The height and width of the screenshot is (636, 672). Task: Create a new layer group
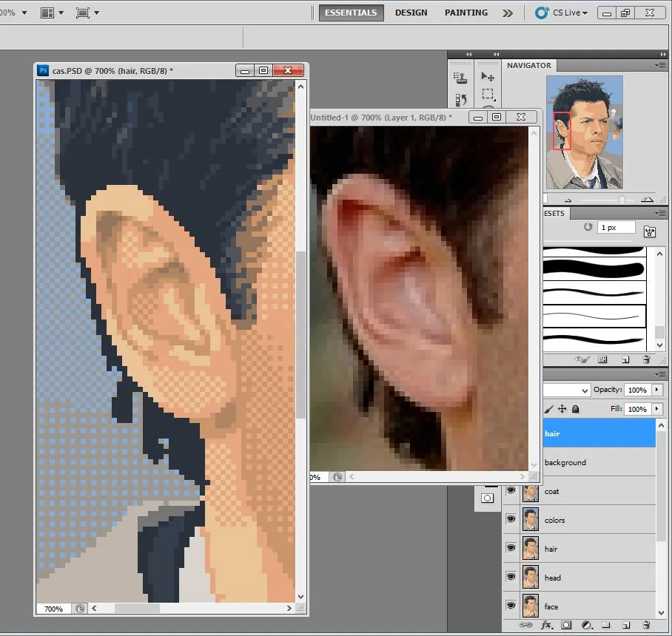605,625
